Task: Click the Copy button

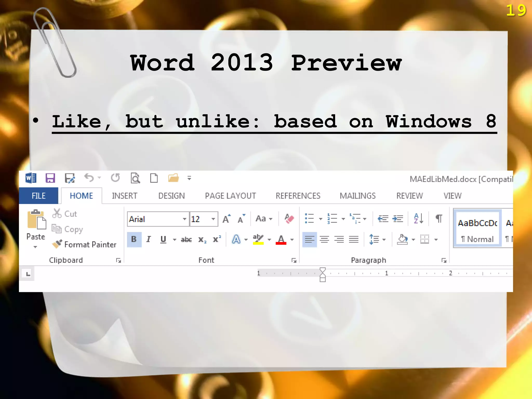Action: pos(67,229)
